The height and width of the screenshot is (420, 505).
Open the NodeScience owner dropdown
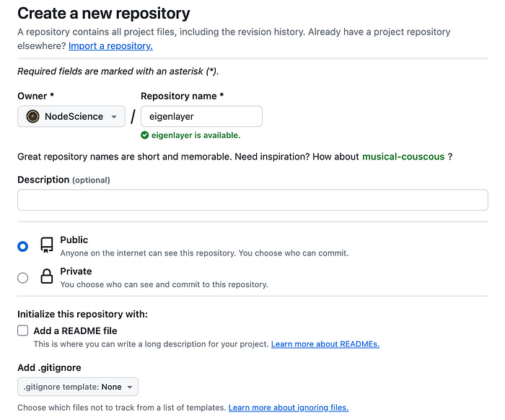[71, 116]
